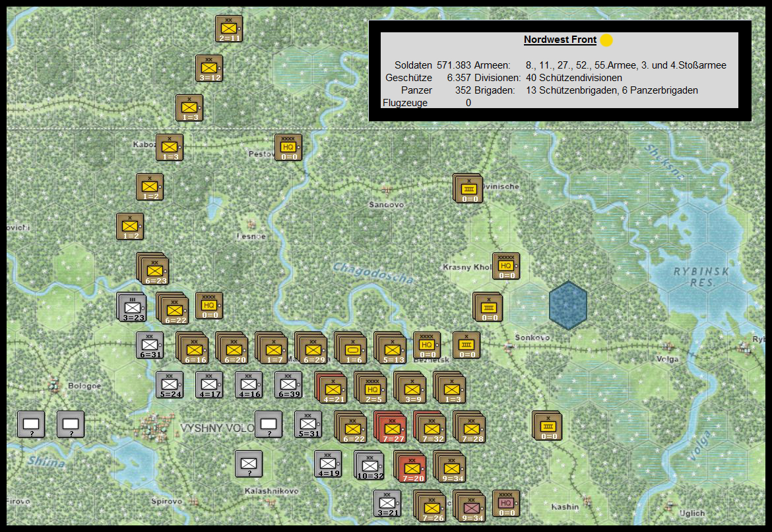
Task: Click the HQ counter labeled 2=5
Action: (x=371, y=388)
